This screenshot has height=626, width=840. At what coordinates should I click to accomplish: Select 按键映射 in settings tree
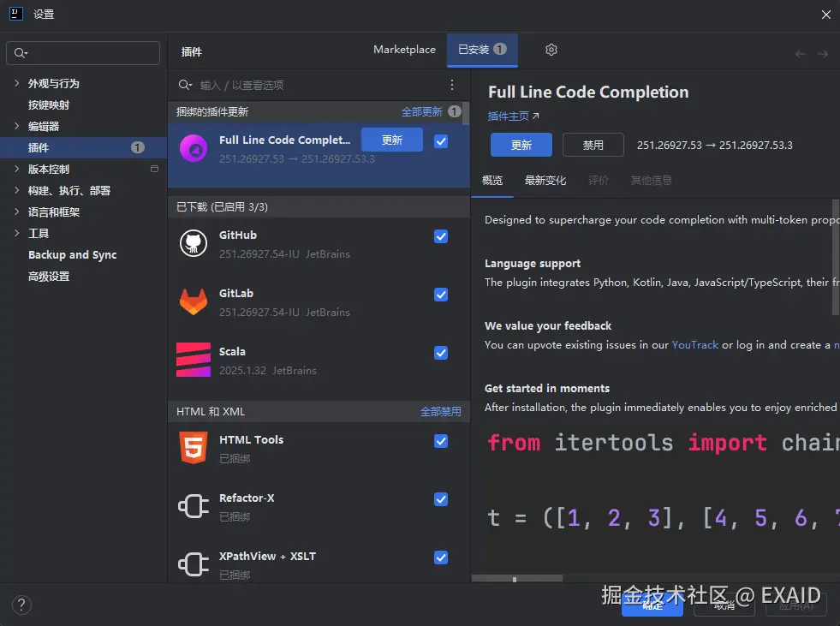click(x=49, y=105)
